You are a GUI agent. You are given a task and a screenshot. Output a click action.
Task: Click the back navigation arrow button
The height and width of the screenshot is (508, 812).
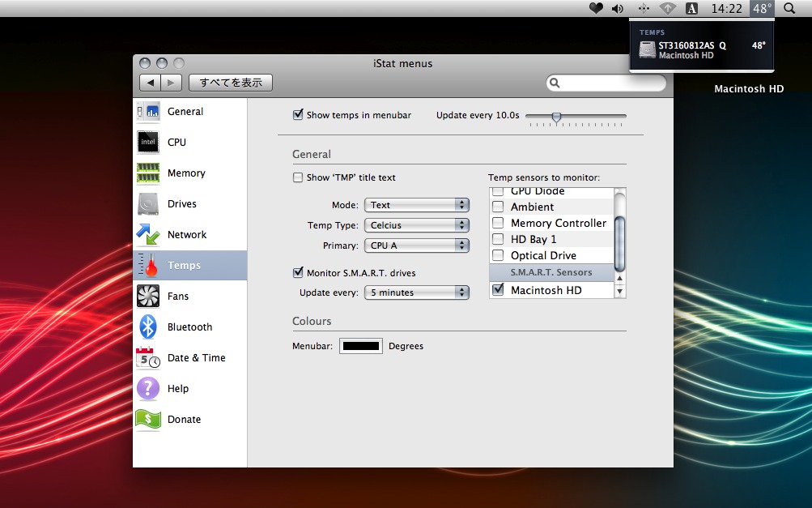pos(150,83)
